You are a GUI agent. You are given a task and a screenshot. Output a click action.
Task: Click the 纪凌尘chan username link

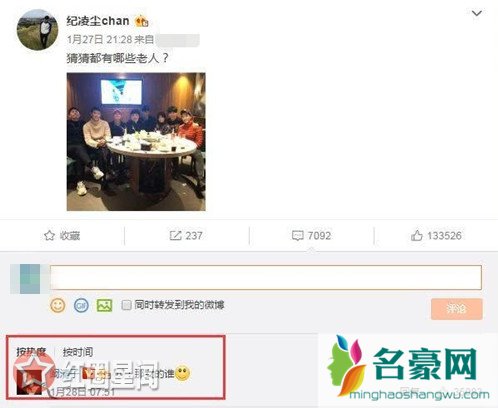(98, 21)
